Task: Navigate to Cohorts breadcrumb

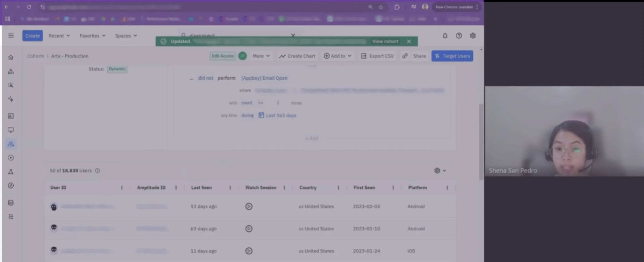Action: click(36, 56)
